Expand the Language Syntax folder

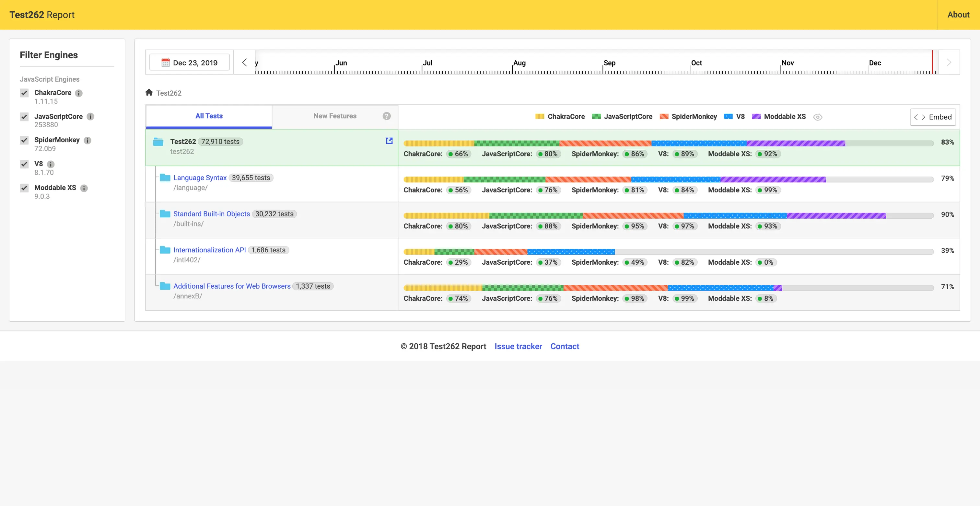pos(200,178)
